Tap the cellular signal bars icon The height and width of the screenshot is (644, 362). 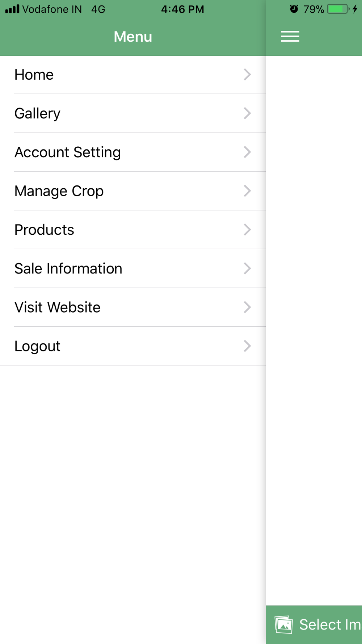tap(12, 9)
